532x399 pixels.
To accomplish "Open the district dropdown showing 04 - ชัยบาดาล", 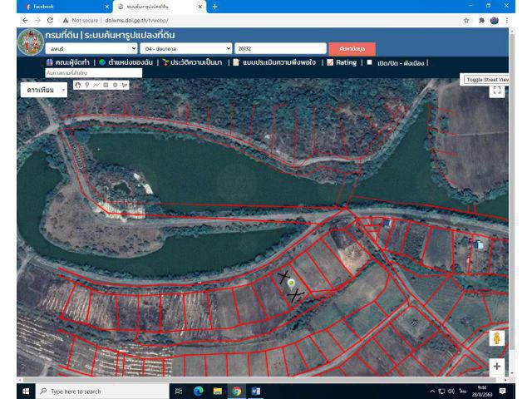I will [187, 49].
